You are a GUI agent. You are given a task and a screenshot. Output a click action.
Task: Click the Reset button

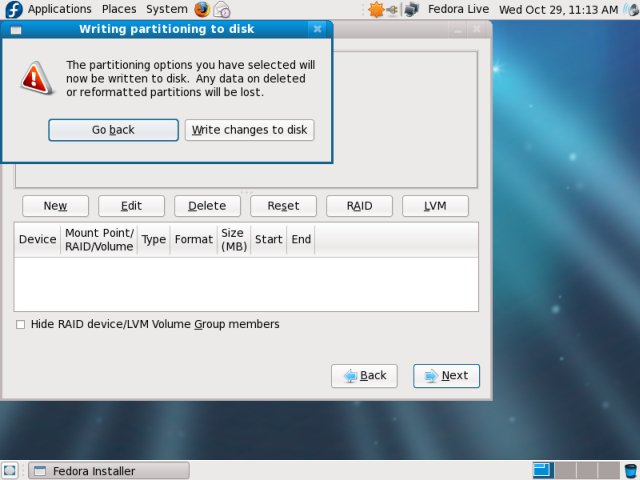(283, 206)
